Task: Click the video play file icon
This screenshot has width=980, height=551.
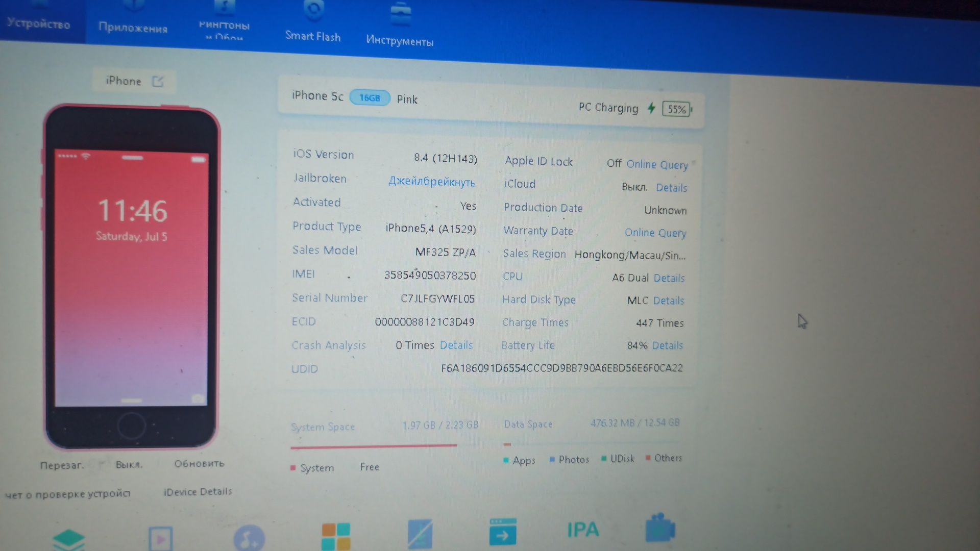Action: (x=160, y=538)
